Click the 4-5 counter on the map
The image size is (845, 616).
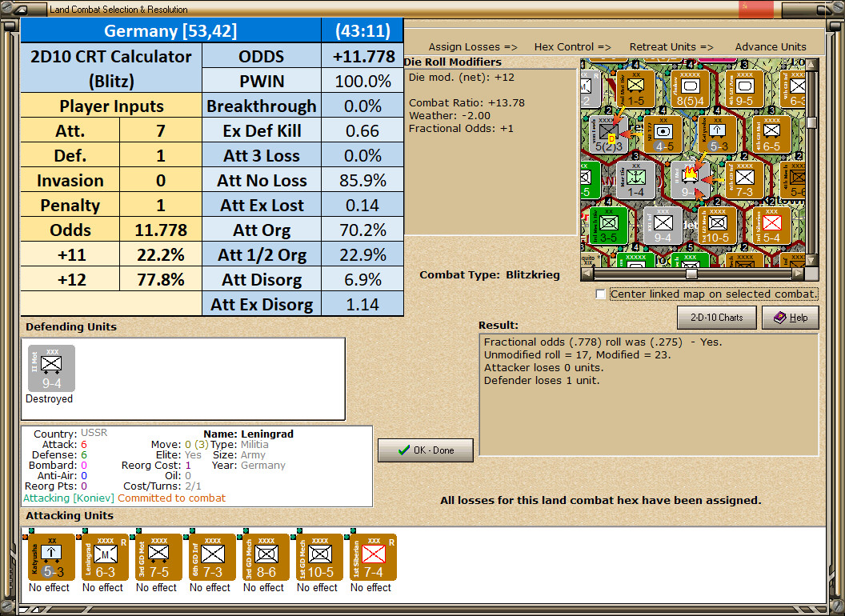(x=663, y=134)
